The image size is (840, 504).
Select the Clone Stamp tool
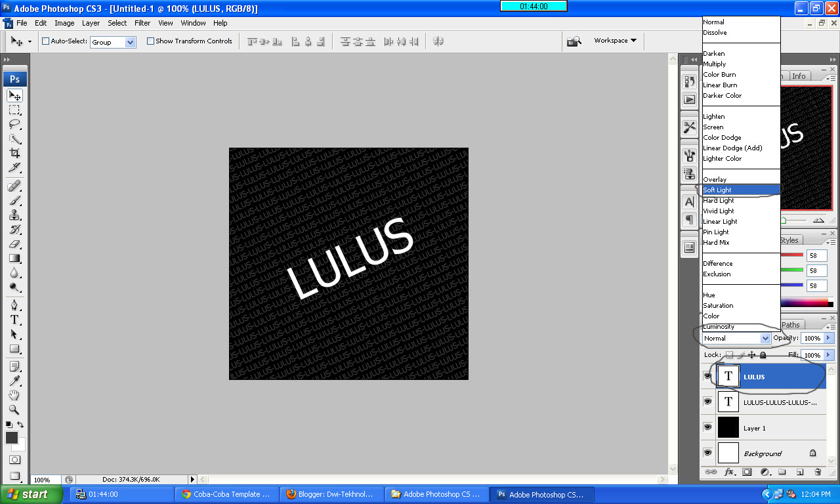click(x=14, y=215)
